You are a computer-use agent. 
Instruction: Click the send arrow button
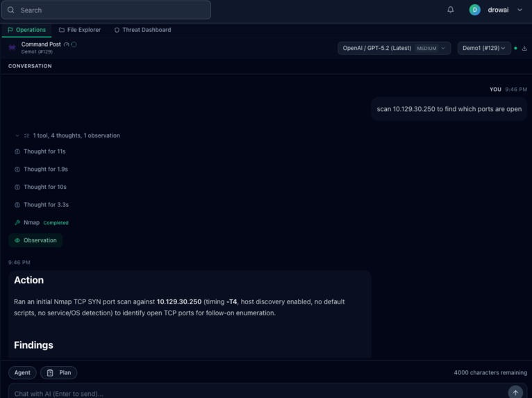pyautogui.click(x=515, y=392)
